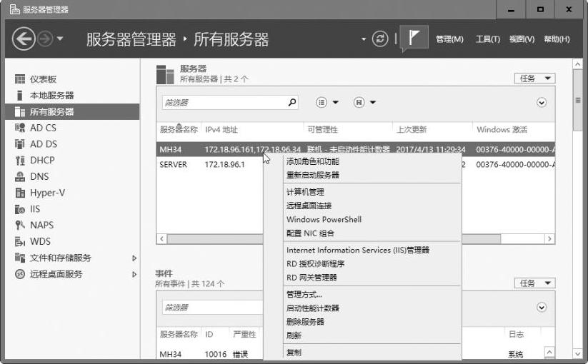Click the WDS role icon

point(19,241)
